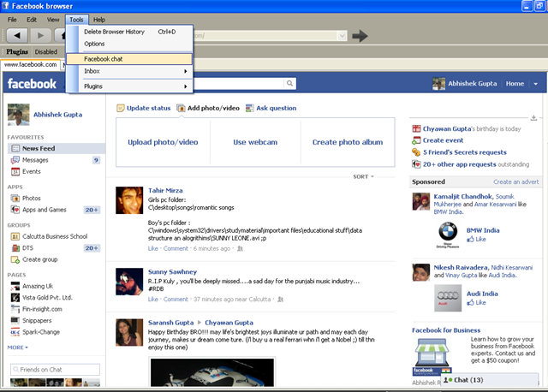Open Photos app in sidebar
Viewport: 548px width, 392px height.
point(31,198)
